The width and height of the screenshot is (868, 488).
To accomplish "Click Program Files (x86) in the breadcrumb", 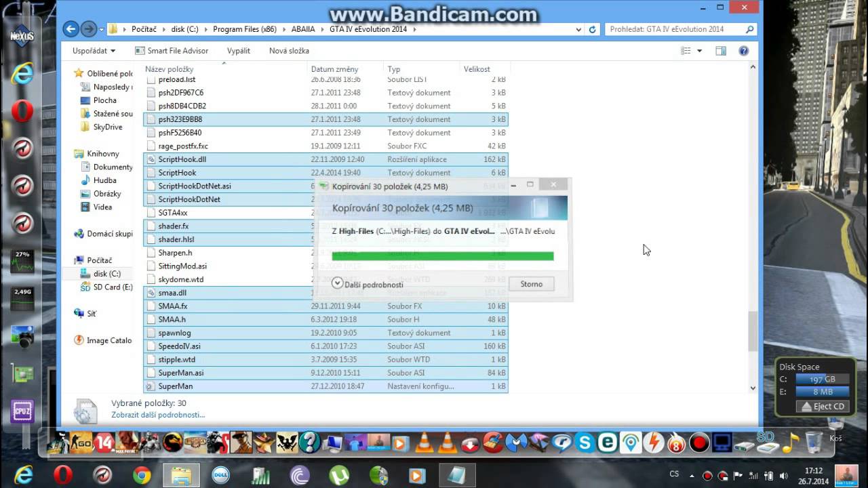I will (245, 29).
